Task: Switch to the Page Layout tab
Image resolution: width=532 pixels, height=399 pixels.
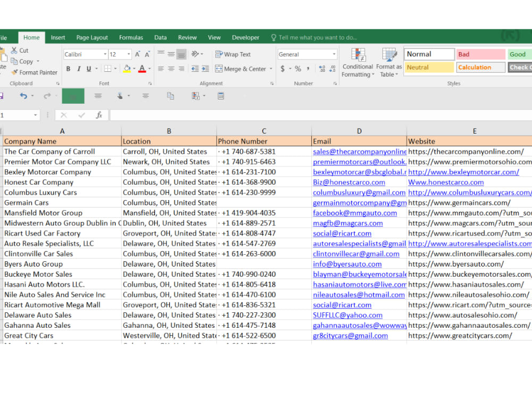Action: tap(92, 37)
